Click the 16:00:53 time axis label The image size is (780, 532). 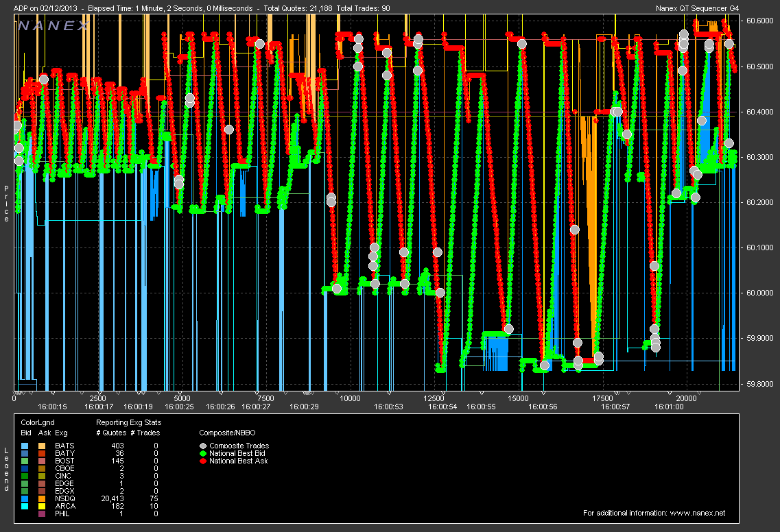pyautogui.click(x=388, y=407)
